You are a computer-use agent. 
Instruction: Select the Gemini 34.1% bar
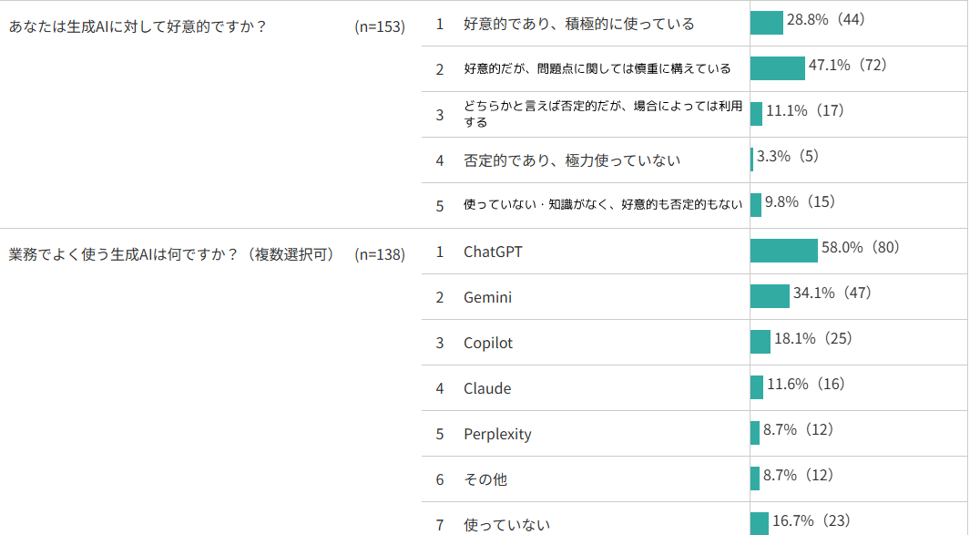coord(770,296)
